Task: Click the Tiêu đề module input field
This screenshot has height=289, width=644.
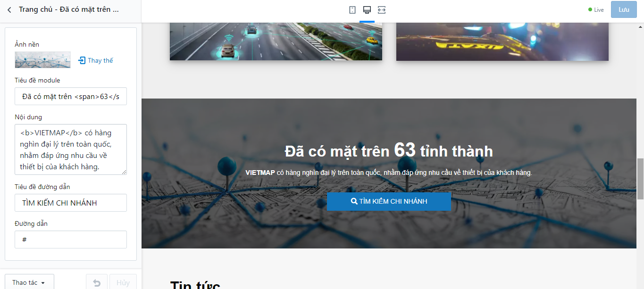Action: pos(71,96)
